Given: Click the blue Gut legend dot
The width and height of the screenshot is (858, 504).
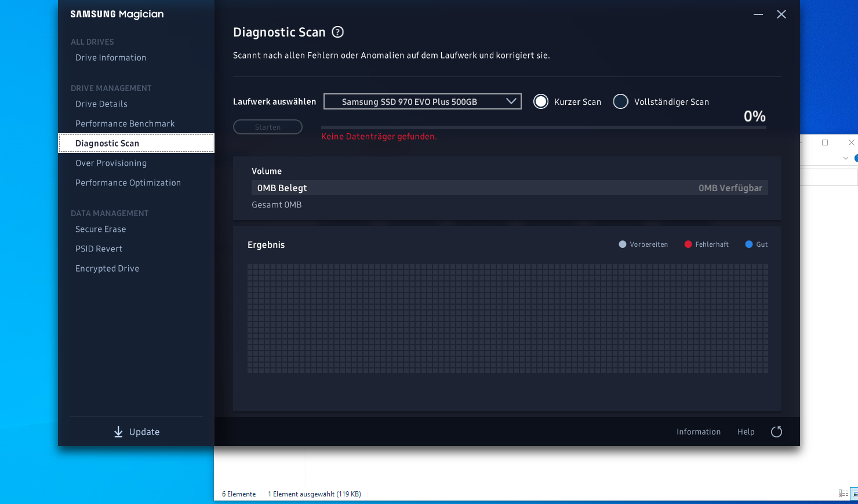Looking at the screenshot, I should pos(749,244).
